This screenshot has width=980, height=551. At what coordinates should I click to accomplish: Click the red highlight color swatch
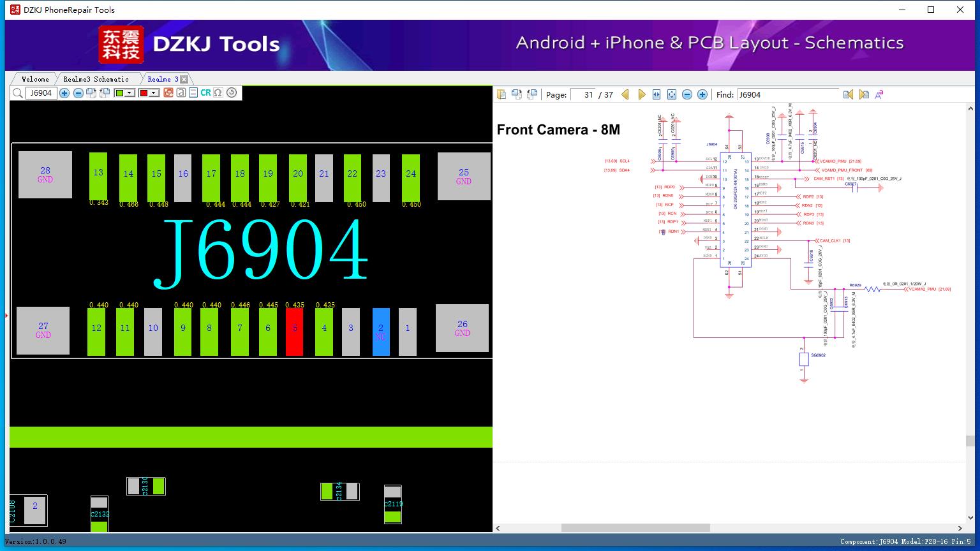click(144, 93)
